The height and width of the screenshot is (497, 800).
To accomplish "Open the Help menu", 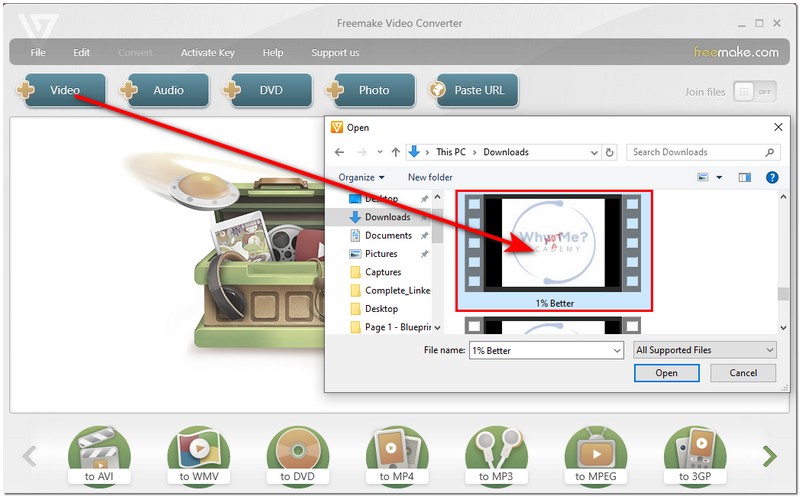I will coord(272,52).
